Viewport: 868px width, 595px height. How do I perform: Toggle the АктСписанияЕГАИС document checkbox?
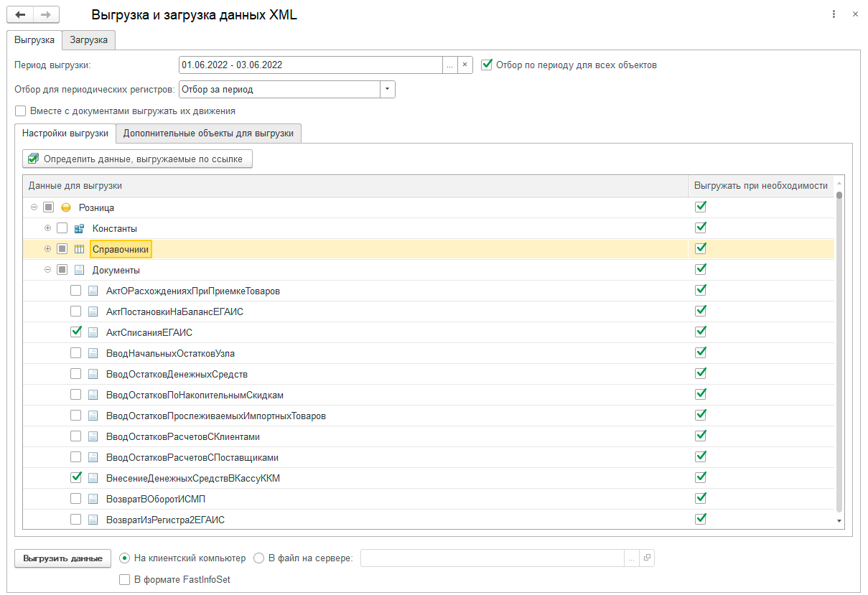click(x=75, y=332)
